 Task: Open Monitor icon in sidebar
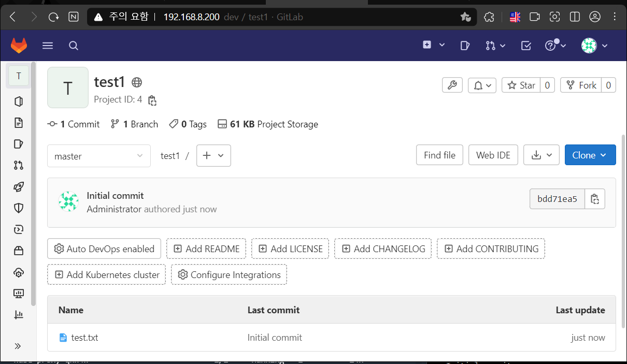pos(19,294)
